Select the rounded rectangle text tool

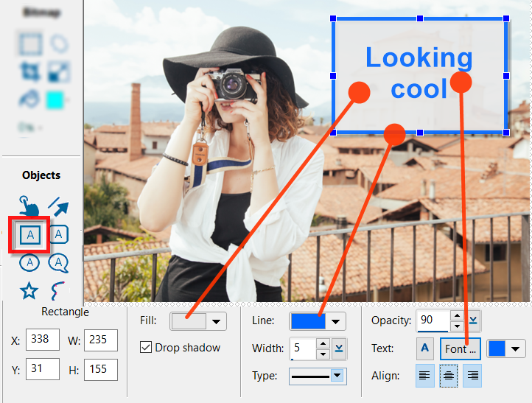tap(58, 234)
